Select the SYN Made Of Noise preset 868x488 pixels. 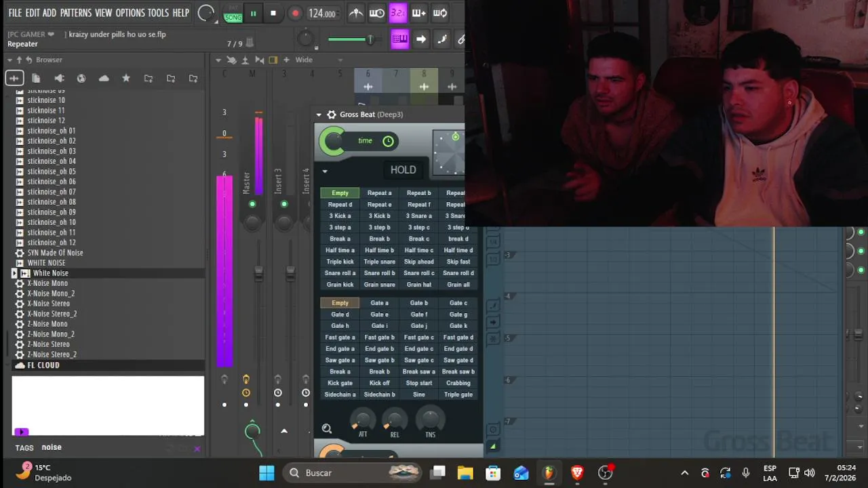click(x=55, y=253)
